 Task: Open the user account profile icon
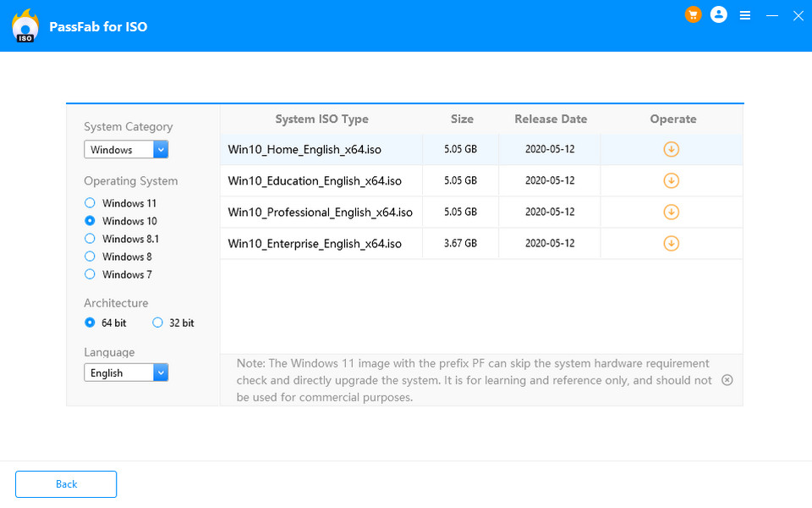(719, 14)
